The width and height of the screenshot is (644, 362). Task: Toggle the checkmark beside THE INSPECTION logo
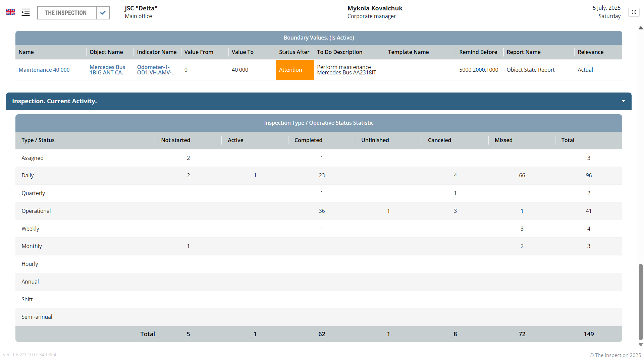pyautogui.click(x=103, y=12)
